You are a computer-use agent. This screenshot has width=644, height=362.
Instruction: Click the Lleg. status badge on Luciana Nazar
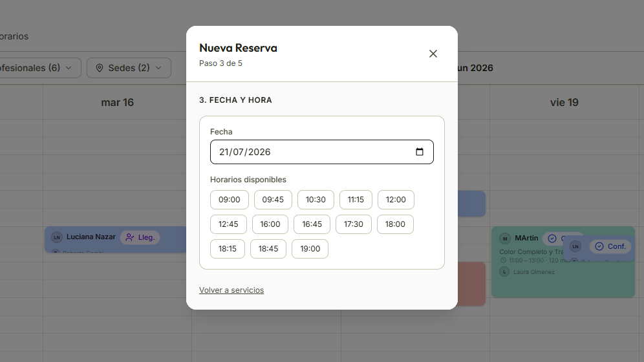point(140,238)
